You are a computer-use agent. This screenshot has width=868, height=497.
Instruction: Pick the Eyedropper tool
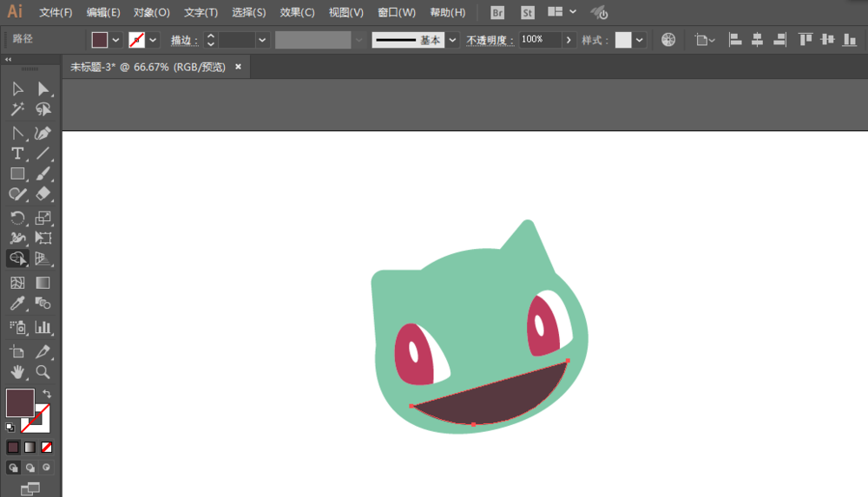coord(17,304)
